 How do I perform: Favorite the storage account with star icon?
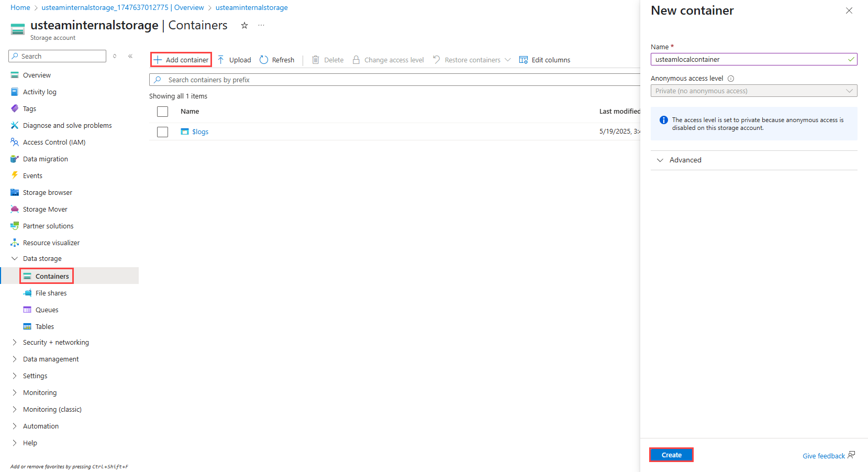[x=244, y=25]
